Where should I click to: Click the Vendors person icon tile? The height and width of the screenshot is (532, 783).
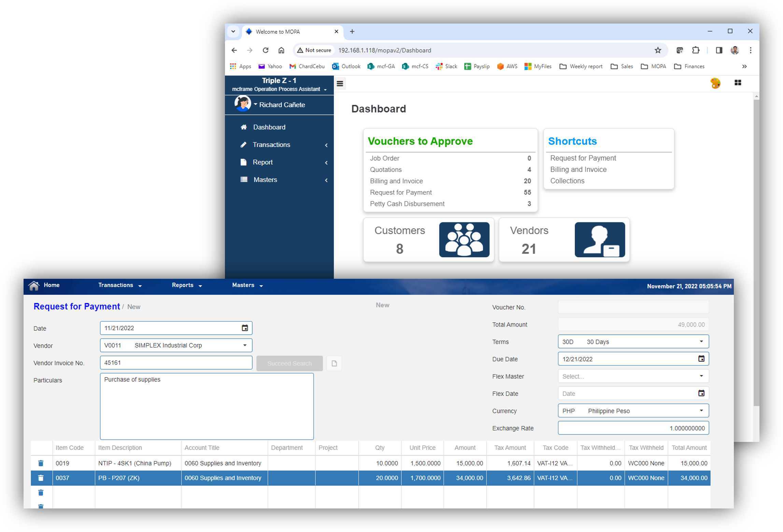click(x=599, y=240)
